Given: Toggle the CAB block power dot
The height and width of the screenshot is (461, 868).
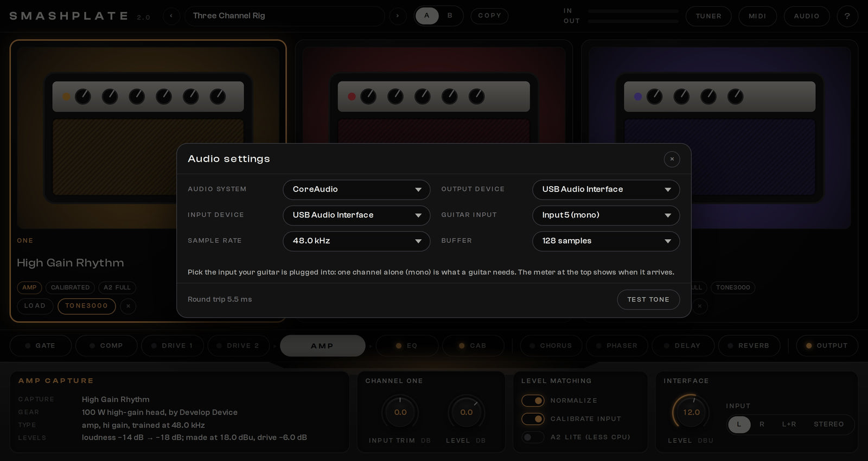Looking at the screenshot, I should click(462, 345).
